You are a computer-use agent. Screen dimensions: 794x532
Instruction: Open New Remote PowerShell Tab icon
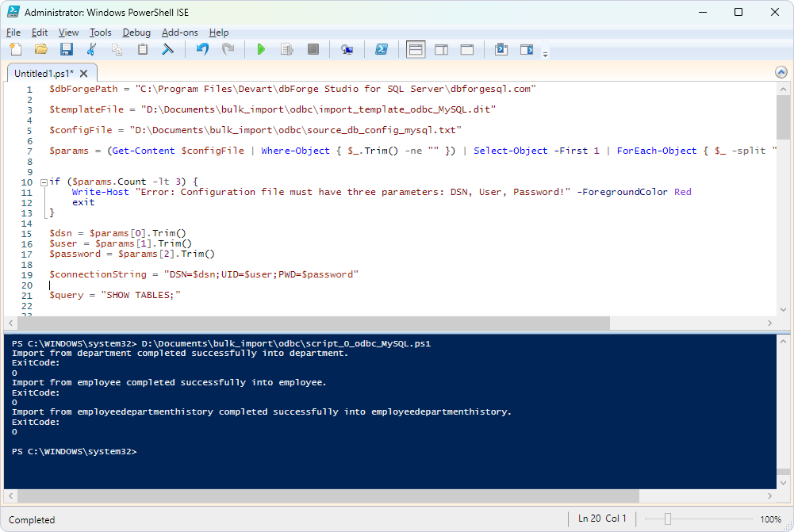pos(347,49)
